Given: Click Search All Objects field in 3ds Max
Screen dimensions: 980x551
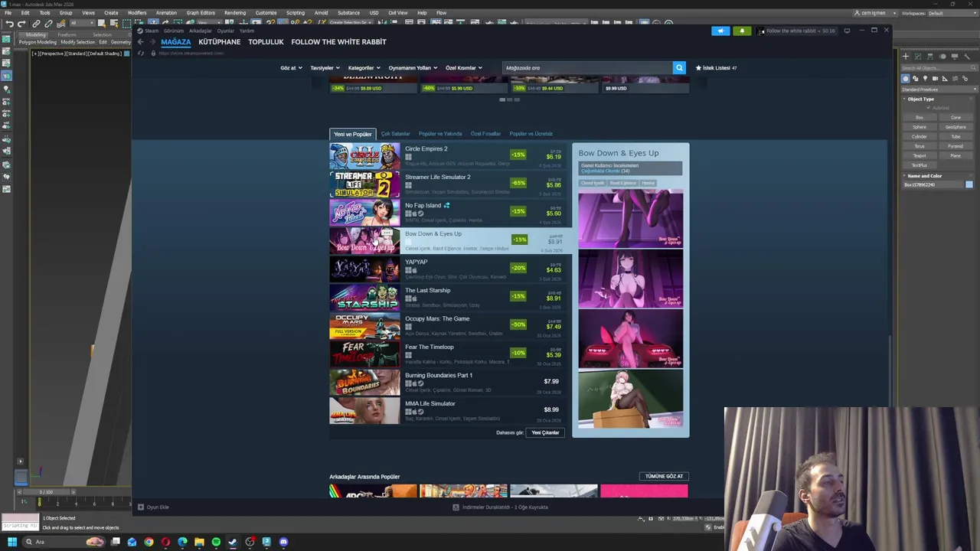Looking at the screenshot, I should [939, 67].
